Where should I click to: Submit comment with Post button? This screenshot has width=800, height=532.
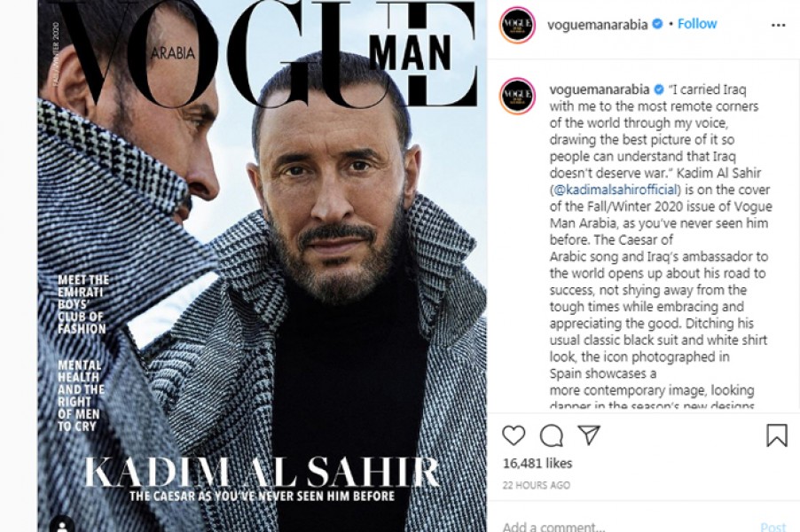pyautogui.click(x=773, y=527)
